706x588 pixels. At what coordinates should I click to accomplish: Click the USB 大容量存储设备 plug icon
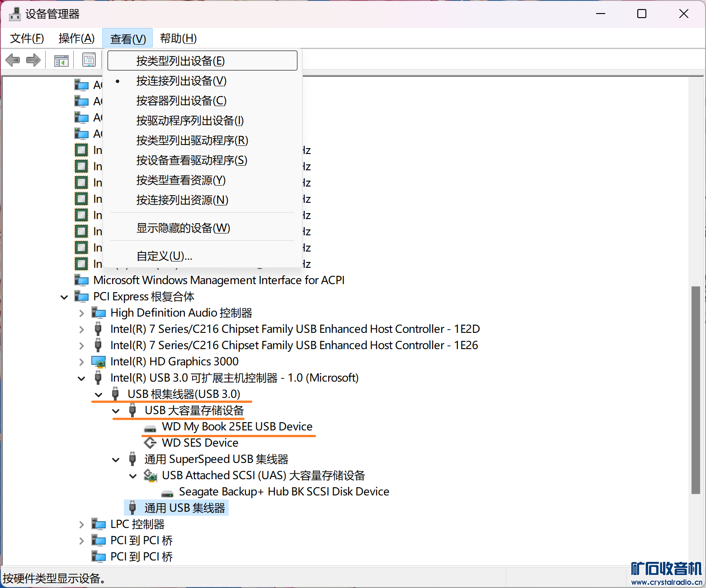[132, 410]
